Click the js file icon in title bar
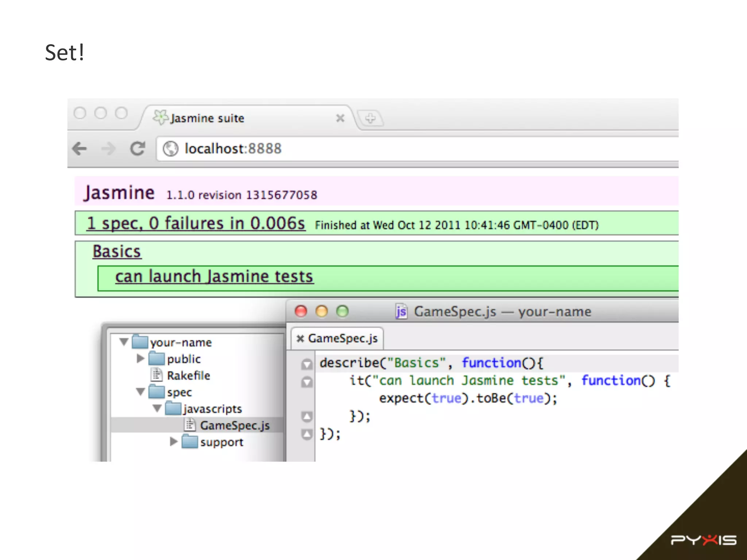Screen dimensions: 747x560 401,312
